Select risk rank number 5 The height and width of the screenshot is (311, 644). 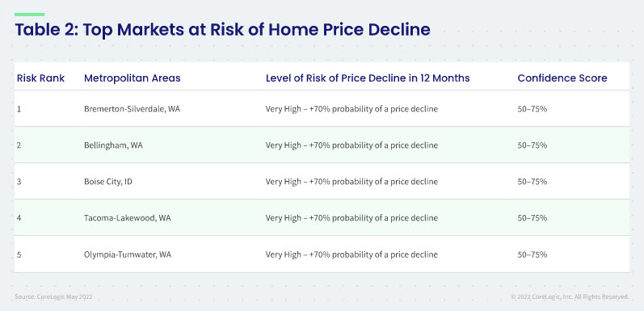[x=19, y=254]
